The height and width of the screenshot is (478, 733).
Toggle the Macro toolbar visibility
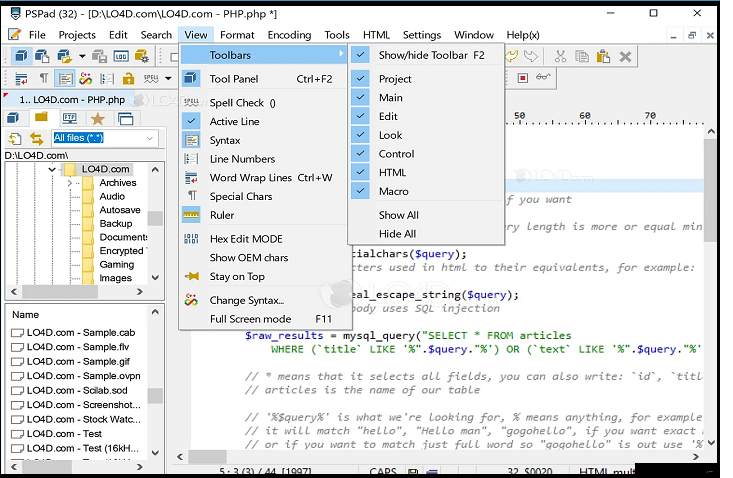(x=392, y=191)
